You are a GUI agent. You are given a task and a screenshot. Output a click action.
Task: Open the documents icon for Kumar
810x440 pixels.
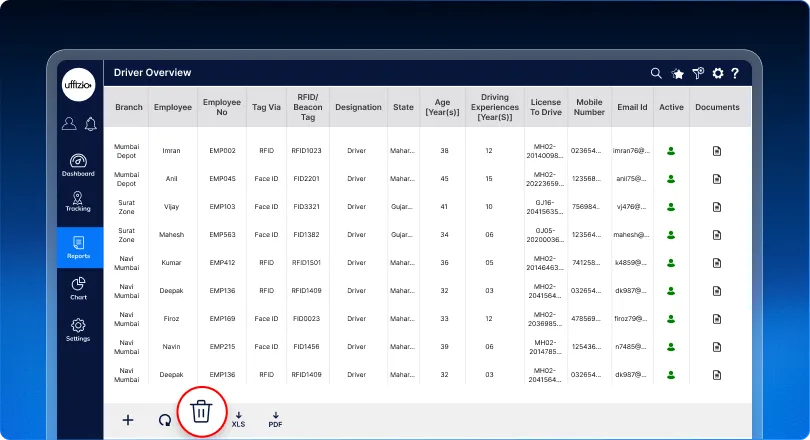716,262
